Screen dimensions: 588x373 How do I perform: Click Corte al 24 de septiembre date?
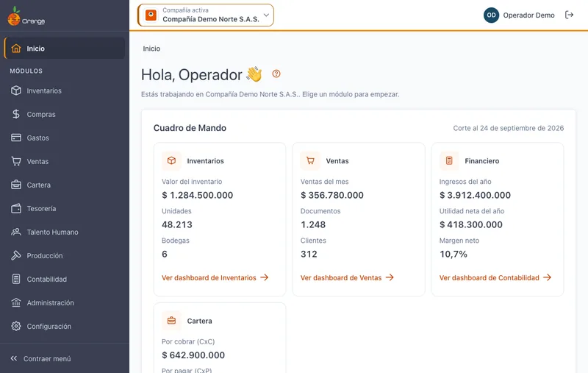509,128
